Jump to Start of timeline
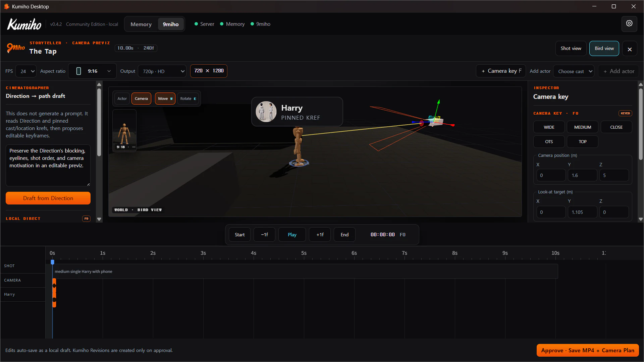Viewport: 644px width, 362px height. (239, 235)
